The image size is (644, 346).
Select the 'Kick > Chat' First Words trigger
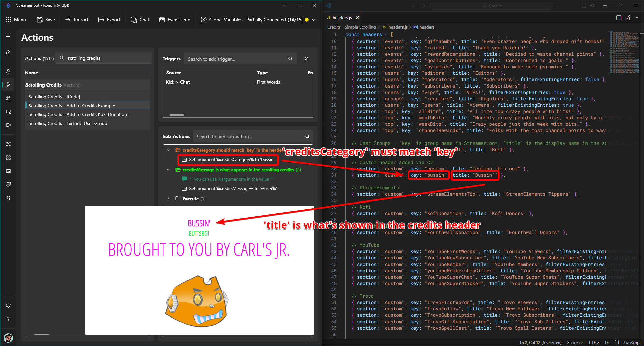(x=238, y=82)
